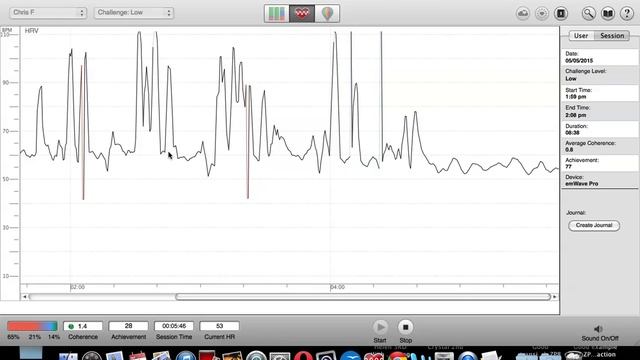Open Opera from the dock
640x360 pixels.
[303, 356]
